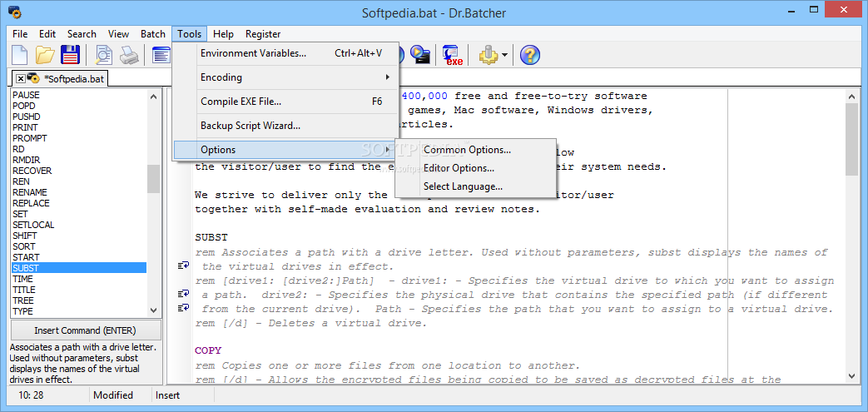The height and width of the screenshot is (412, 868).
Task: Open the Help menu
Action: (223, 34)
